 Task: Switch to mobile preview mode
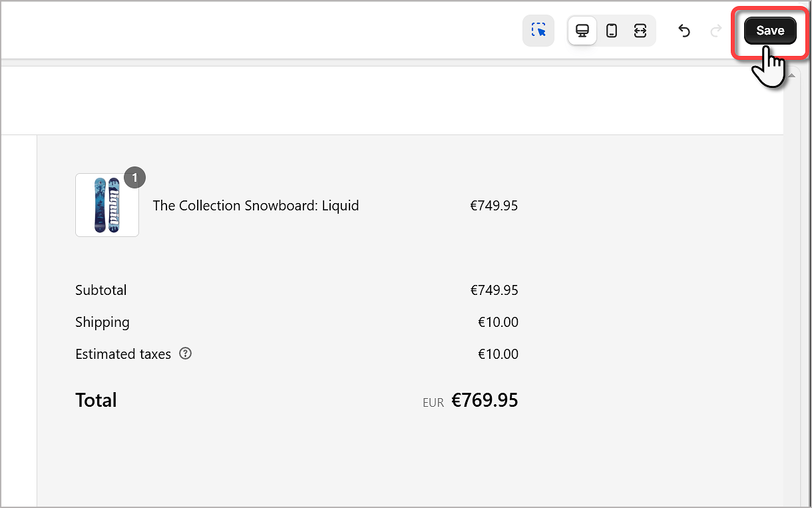pos(612,31)
